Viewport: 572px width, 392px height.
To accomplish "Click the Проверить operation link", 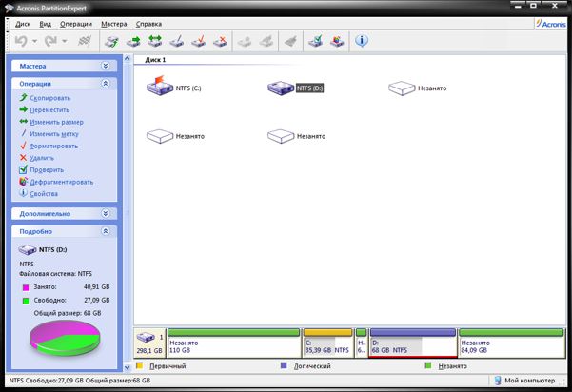I will (x=48, y=170).
